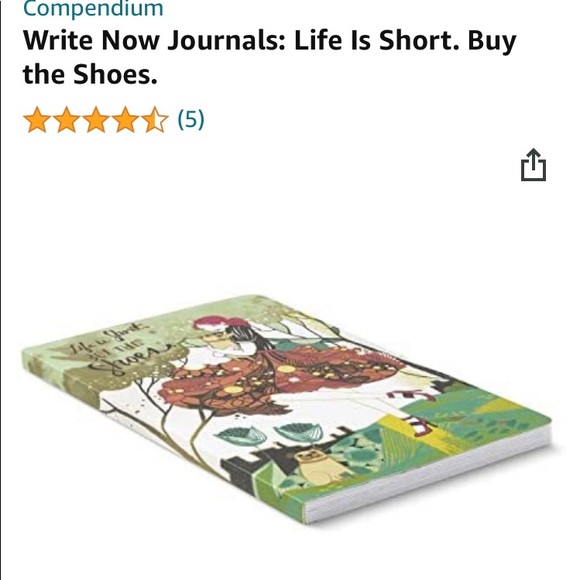
Task: Click the words 'Buy' in the product title
Action: (492, 40)
